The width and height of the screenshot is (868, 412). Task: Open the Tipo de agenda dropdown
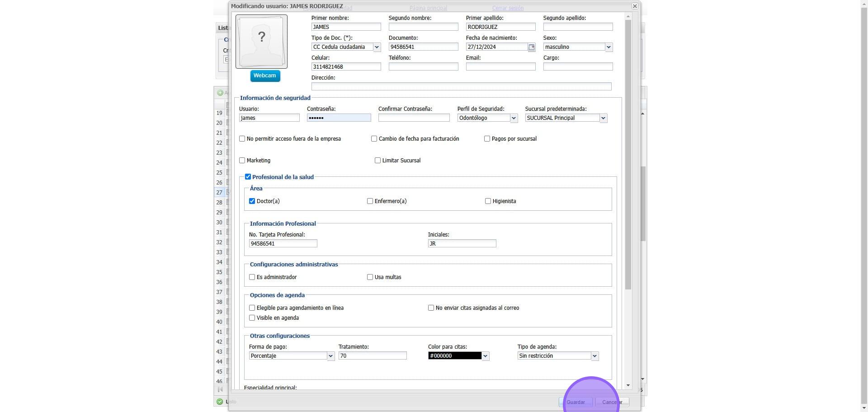coord(594,356)
